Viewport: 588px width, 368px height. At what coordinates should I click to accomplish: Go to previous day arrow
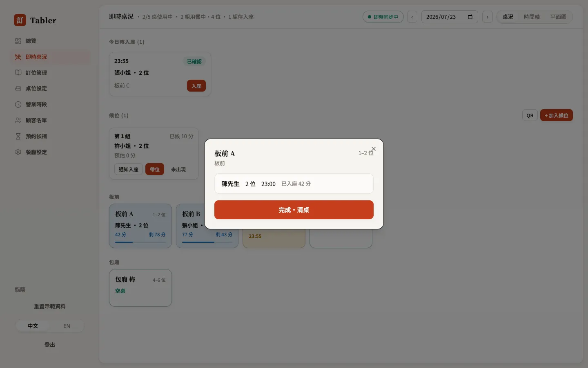pyautogui.click(x=412, y=17)
